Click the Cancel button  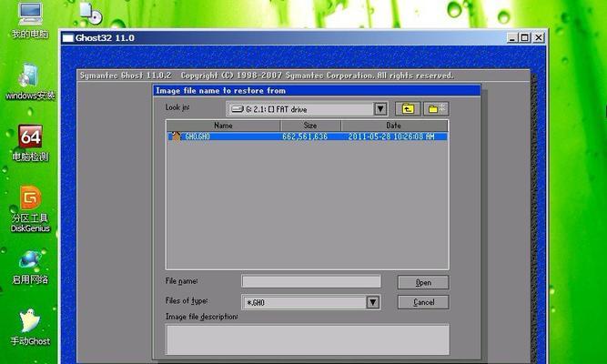tap(423, 302)
